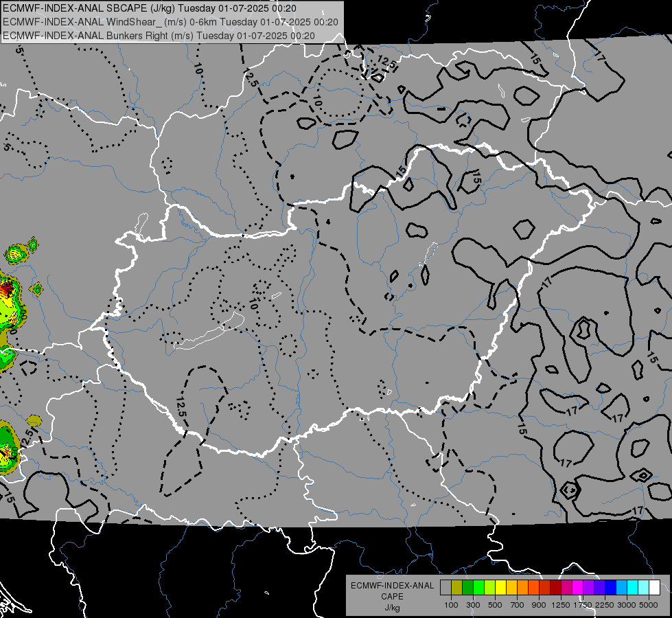Click the WindShear 0-6km title line

click(x=170, y=22)
